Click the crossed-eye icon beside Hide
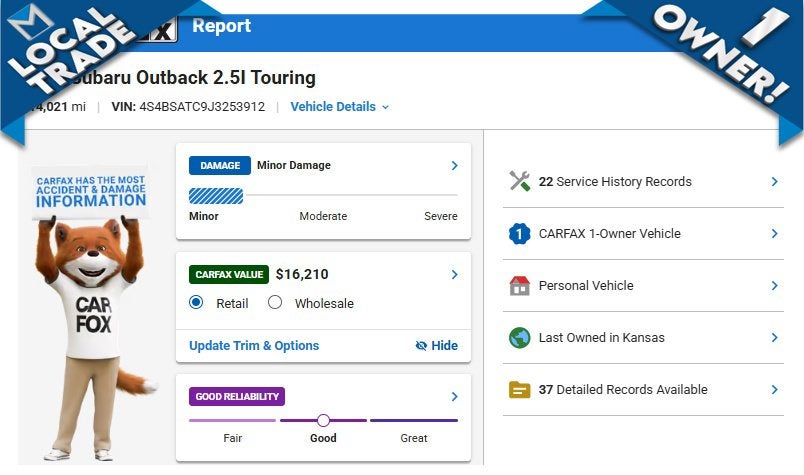 point(421,346)
